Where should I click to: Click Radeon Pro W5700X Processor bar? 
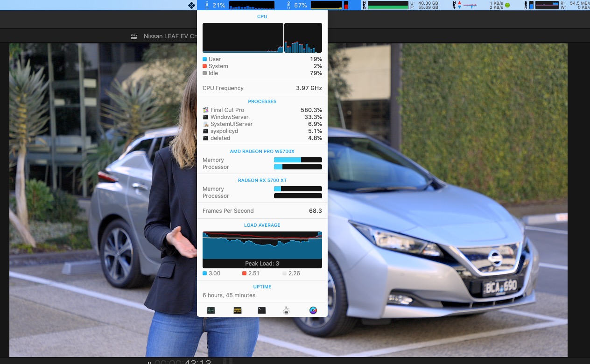[x=298, y=167]
